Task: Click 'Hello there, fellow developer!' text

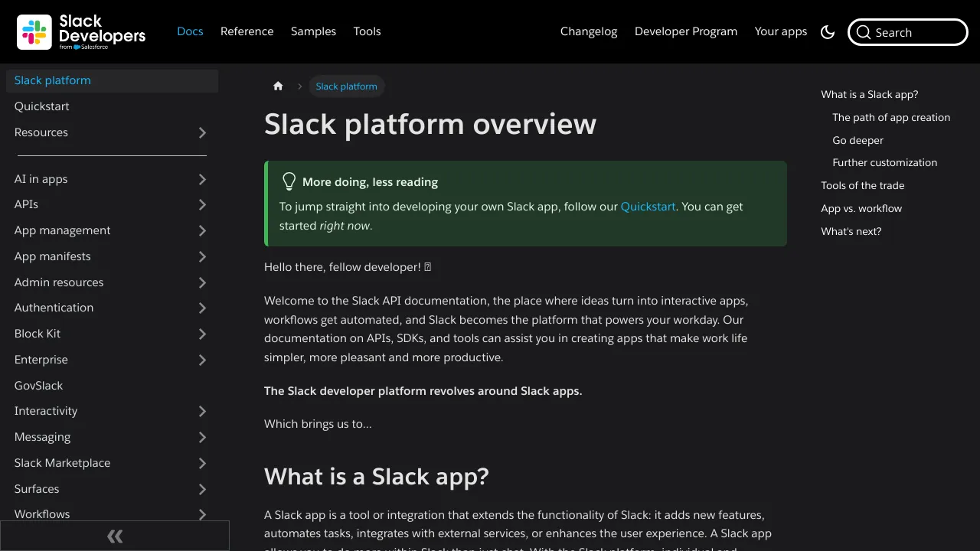Action: click(x=348, y=267)
